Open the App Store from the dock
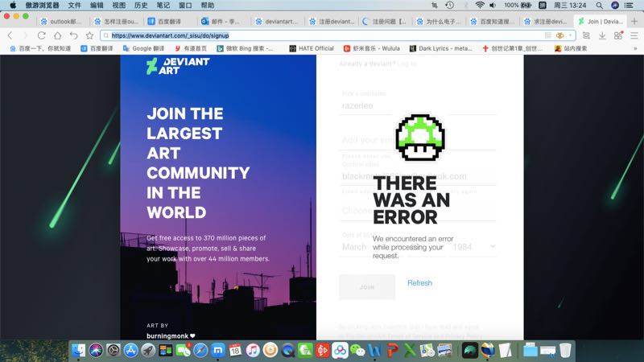644x362 pixels. (x=130, y=351)
